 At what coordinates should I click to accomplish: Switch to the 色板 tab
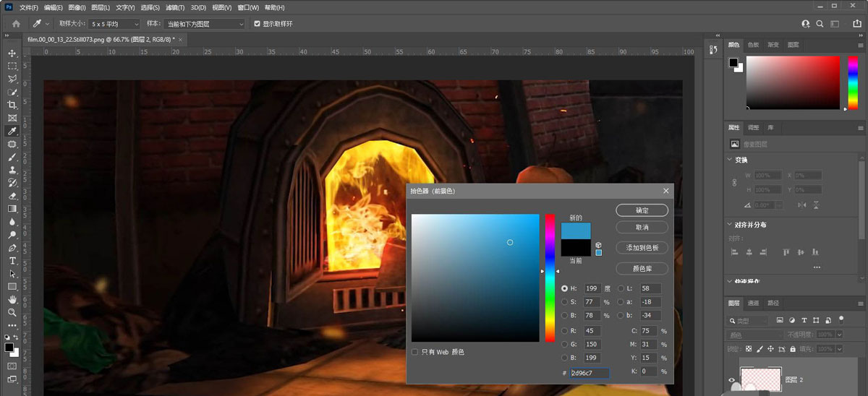(753, 45)
